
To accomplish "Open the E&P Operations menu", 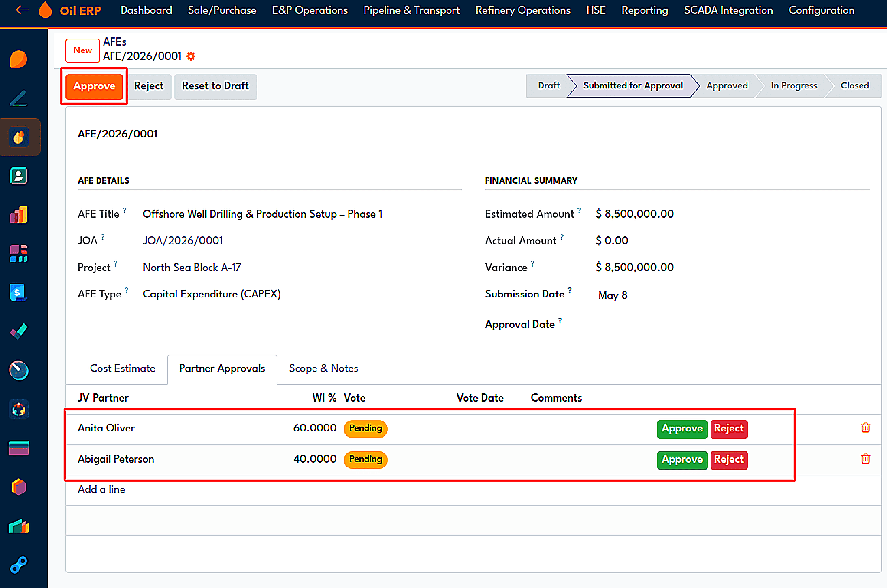I will [310, 10].
